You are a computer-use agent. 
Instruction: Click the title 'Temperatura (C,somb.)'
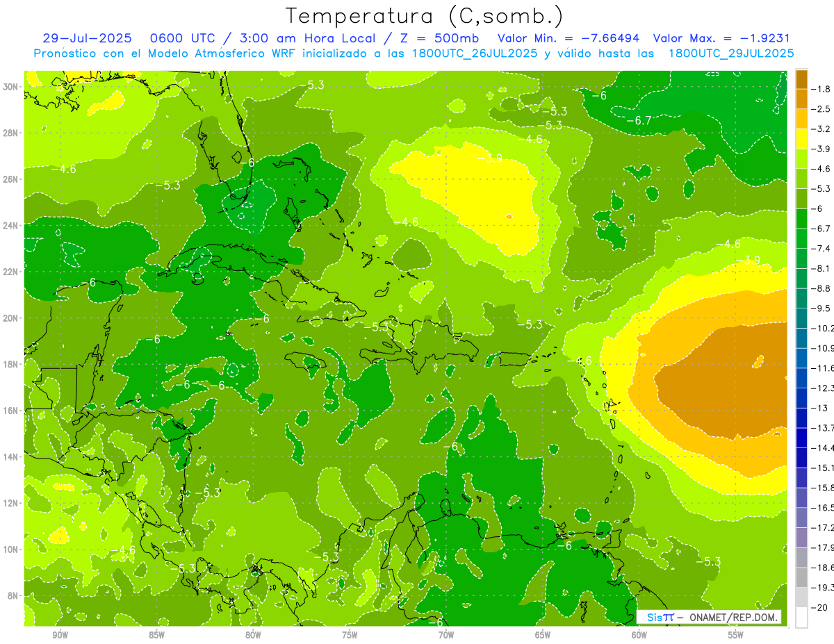[x=424, y=16]
